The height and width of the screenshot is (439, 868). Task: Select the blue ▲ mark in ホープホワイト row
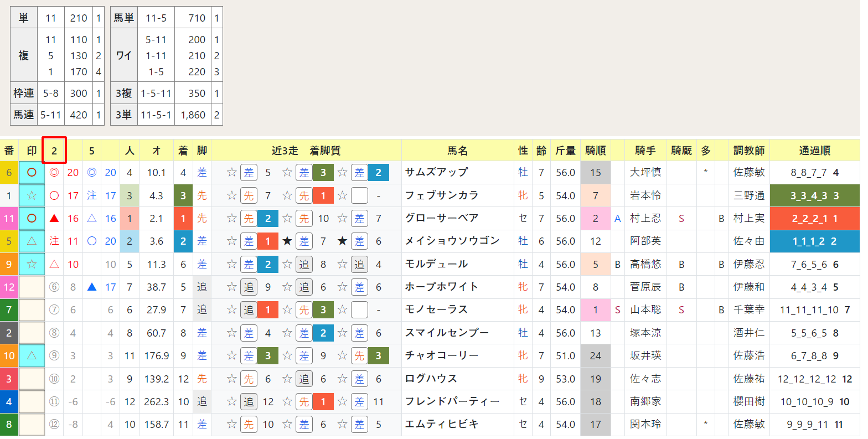click(92, 287)
